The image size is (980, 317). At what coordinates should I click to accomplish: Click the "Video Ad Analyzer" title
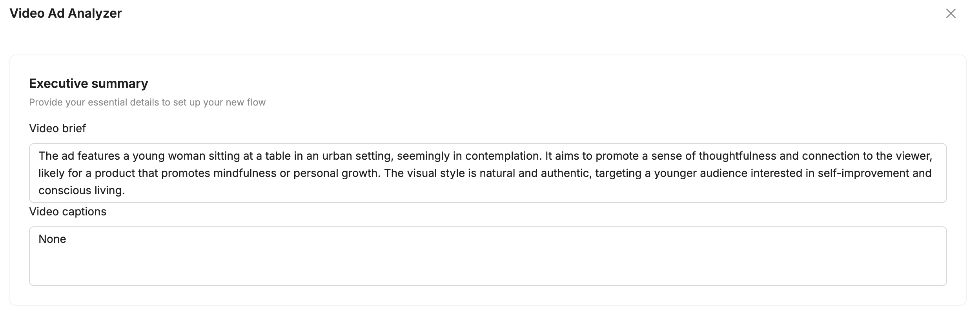tap(66, 13)
